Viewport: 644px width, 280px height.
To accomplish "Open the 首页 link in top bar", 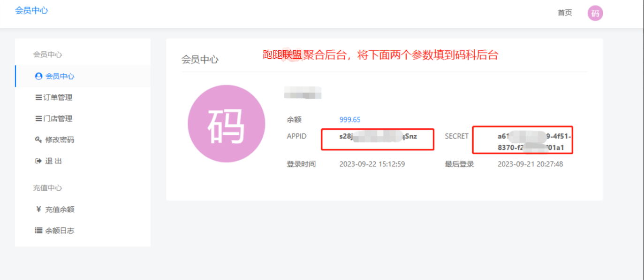I will click(x=565, y=13).
